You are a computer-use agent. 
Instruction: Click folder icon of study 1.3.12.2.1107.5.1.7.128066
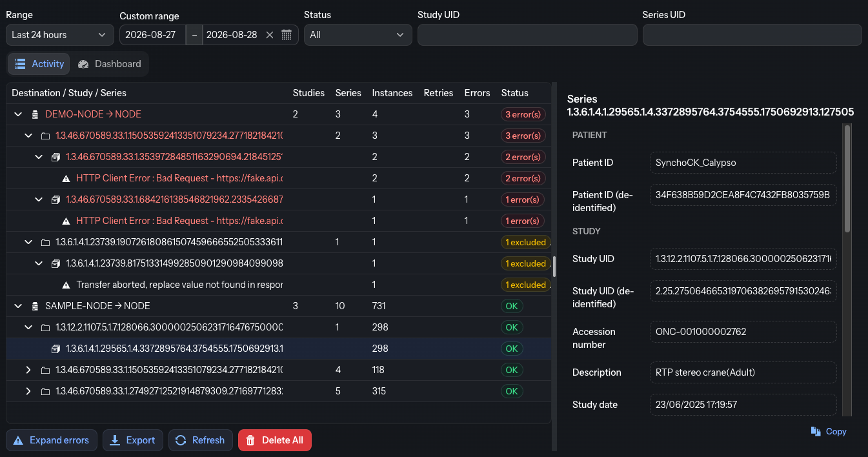point(45,327)
